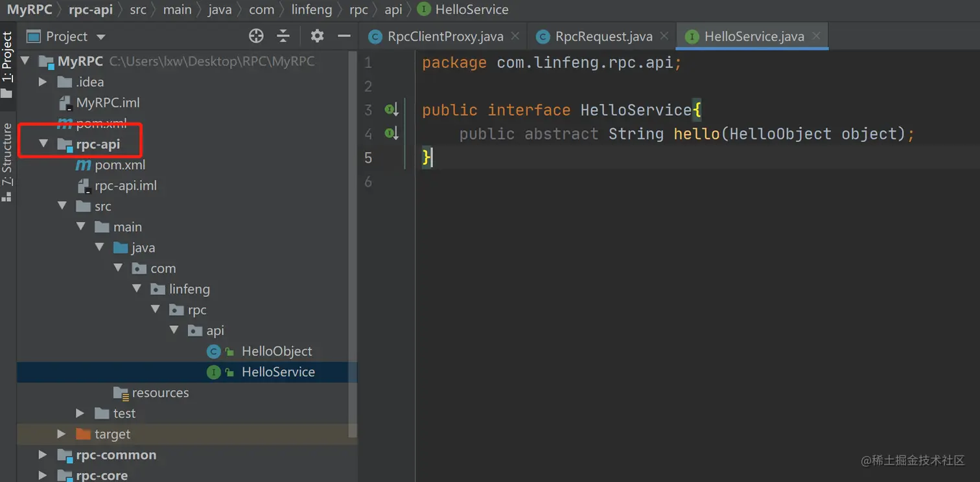Collapse the linfeng package arrow

click(x=137, y=290)
